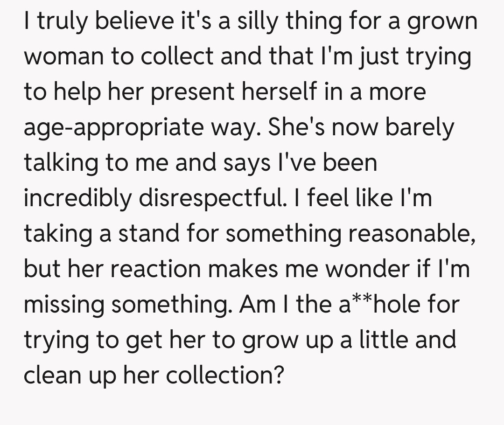Click on the word "little"
This screenshot has height=425, width=504.
click(x=379, y=339)
